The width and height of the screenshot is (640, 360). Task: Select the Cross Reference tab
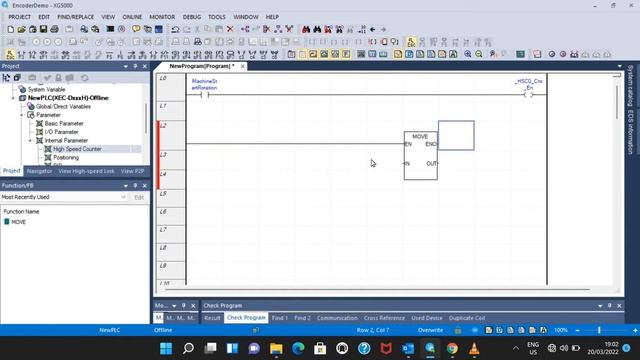point(384,318)
